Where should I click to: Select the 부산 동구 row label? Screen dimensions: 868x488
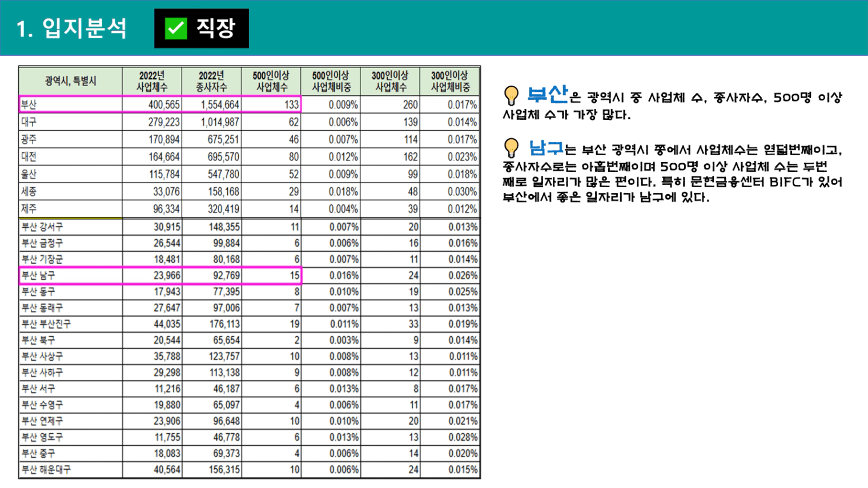pyautogui.click(x=38, y=292)
